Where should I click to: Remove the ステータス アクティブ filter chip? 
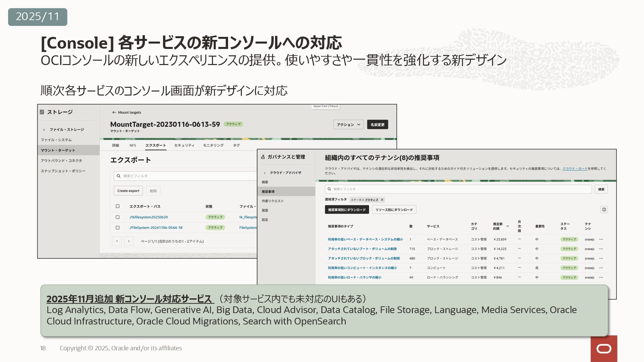click(382, 200)
